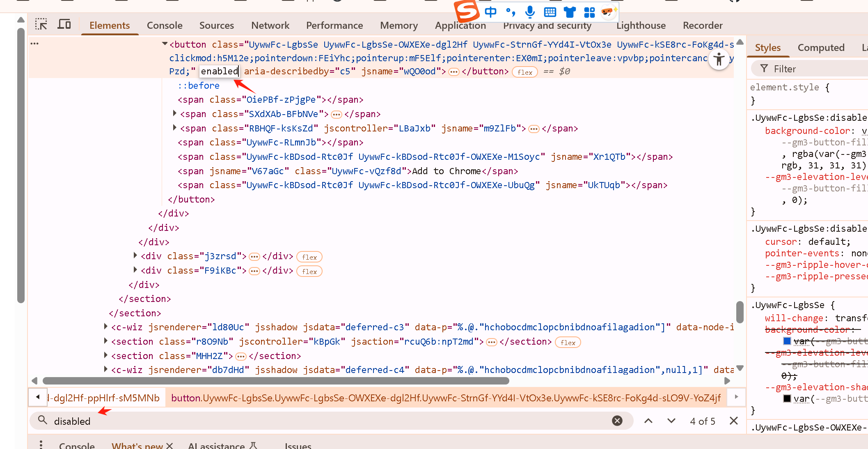Expand ellipsis in span RBHQF-ksKsZd
The height and width of the screenshot is (449, 868).
(x=534, y=129)
